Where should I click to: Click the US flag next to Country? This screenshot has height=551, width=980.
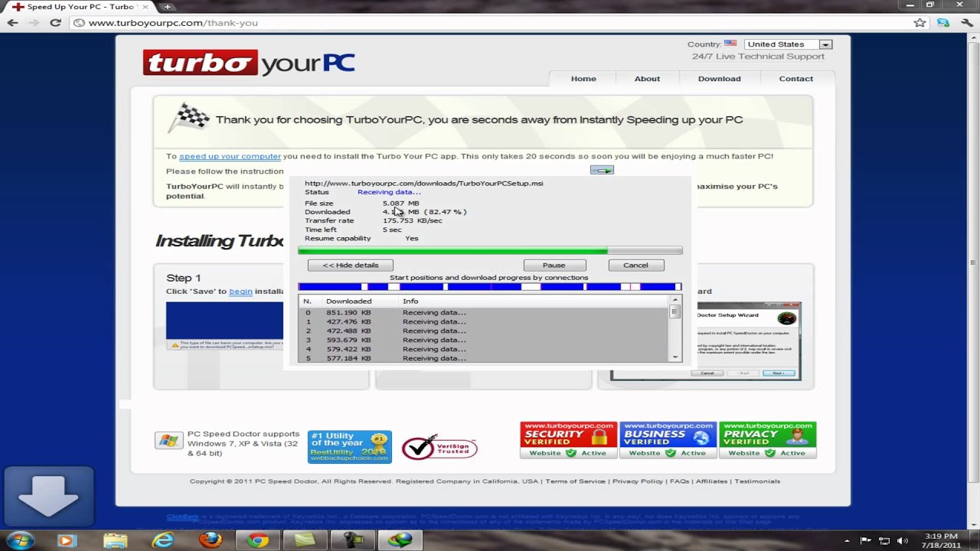[730, 44]
